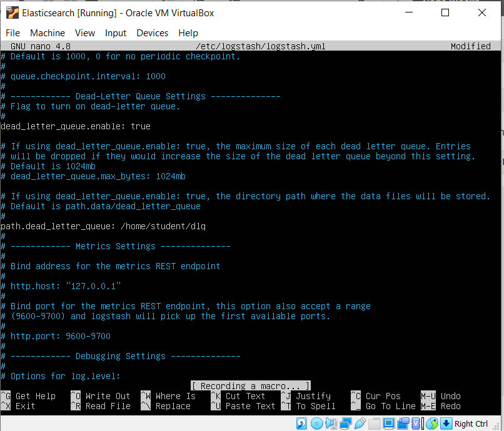The width and height of the screenshot is (504, 431).
Task: Click the virtualization CPU features icon
Action: pyautogui.click(x=416, y=424)
